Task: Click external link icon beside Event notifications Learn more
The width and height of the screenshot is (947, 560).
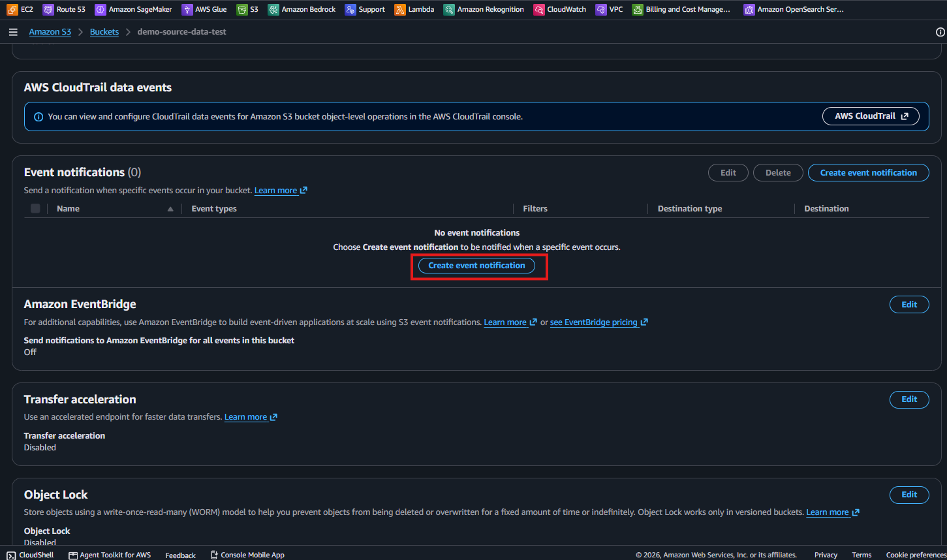Action: coord(303,191)
